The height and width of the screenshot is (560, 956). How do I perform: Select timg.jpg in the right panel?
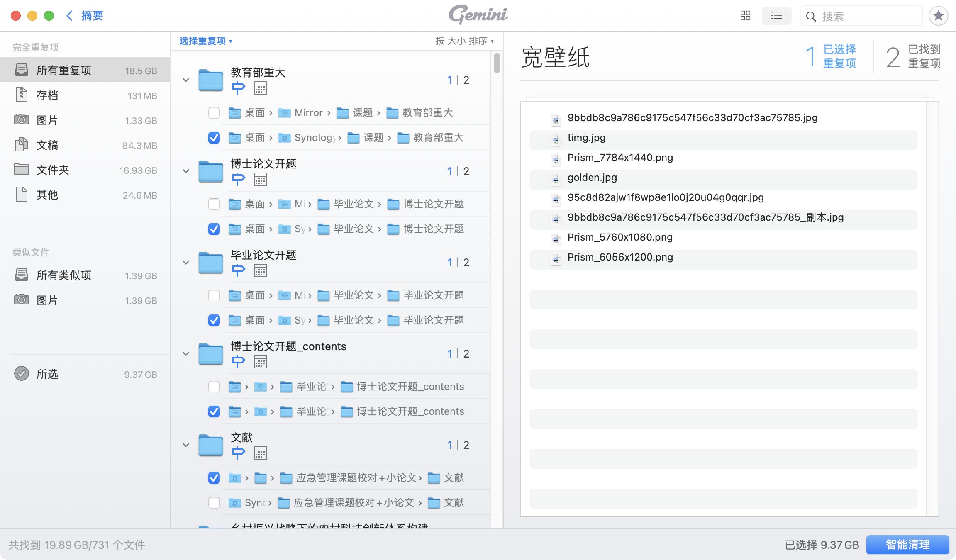pos(586,137)
